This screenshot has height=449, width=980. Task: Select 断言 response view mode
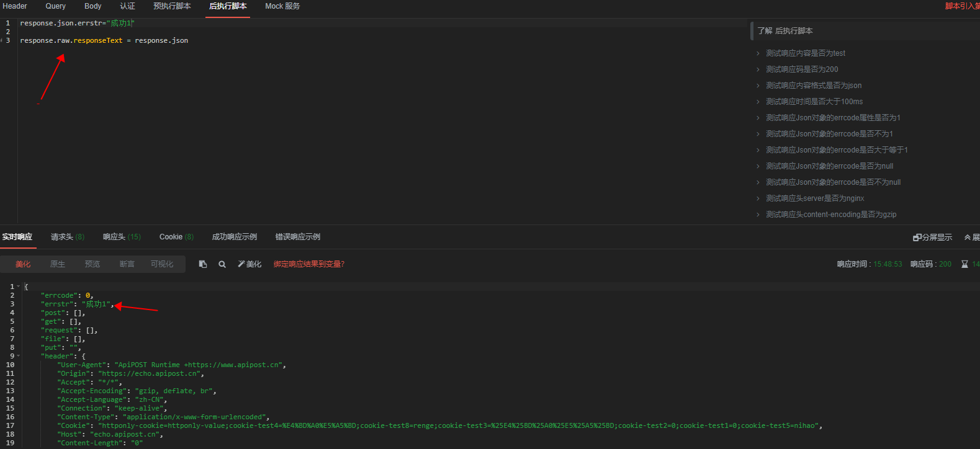(127, 264)
